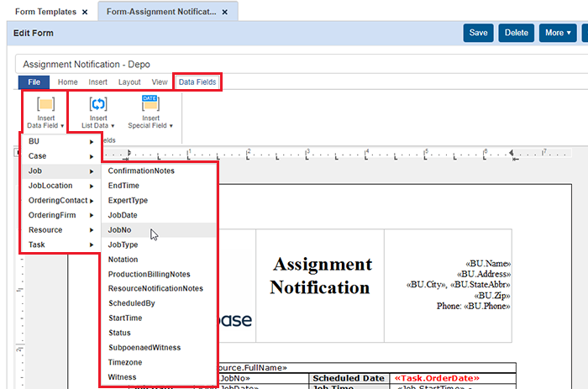Pick the Timezone field entry
Screen dimensions: 588x389
click(x=127, y=362)
